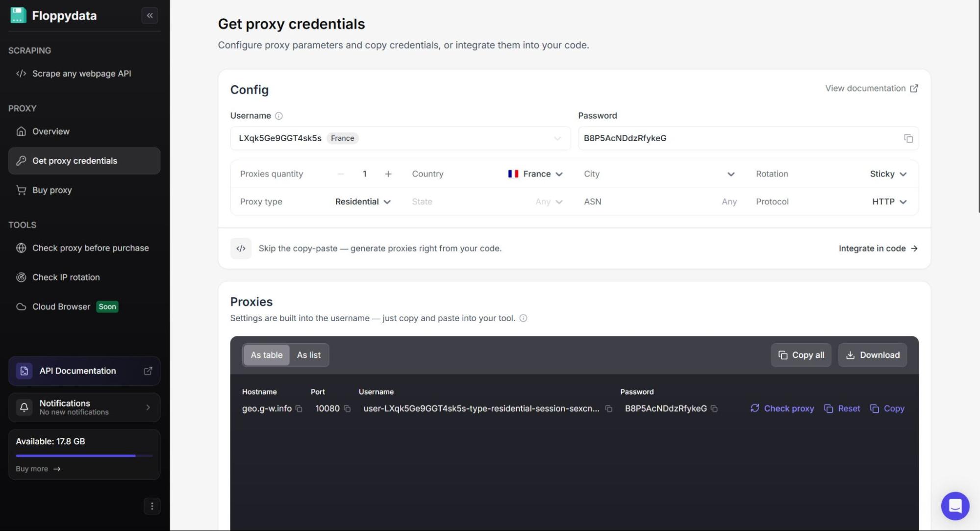The height and width of the screenshot is (531, 980).
Task: Open the Check IP rotation tool
Action: pos(84,278)
